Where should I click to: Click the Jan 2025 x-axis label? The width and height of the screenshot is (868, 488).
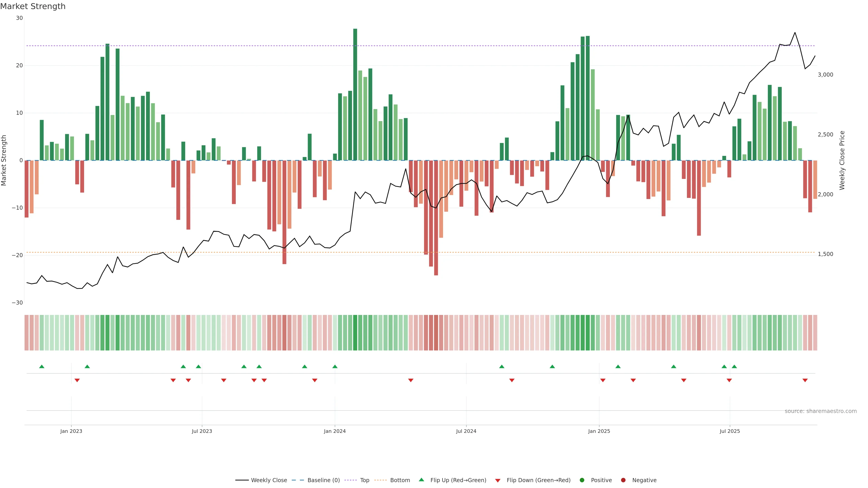pos(599,431)
